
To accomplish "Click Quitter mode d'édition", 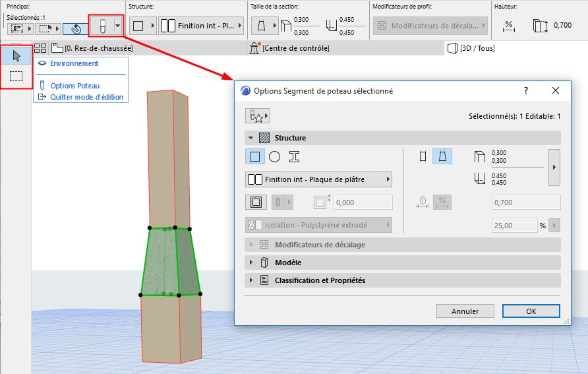I will pos(86,97).
